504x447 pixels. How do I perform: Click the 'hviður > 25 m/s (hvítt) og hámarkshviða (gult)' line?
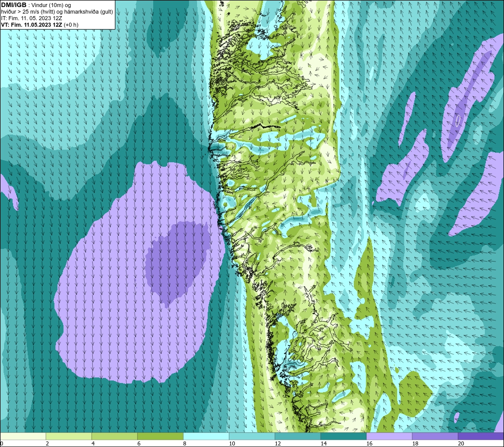(x=57, y=12)
